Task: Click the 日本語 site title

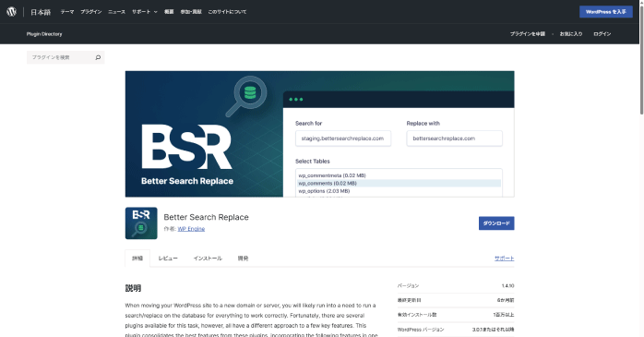Action: pos(41,12)
